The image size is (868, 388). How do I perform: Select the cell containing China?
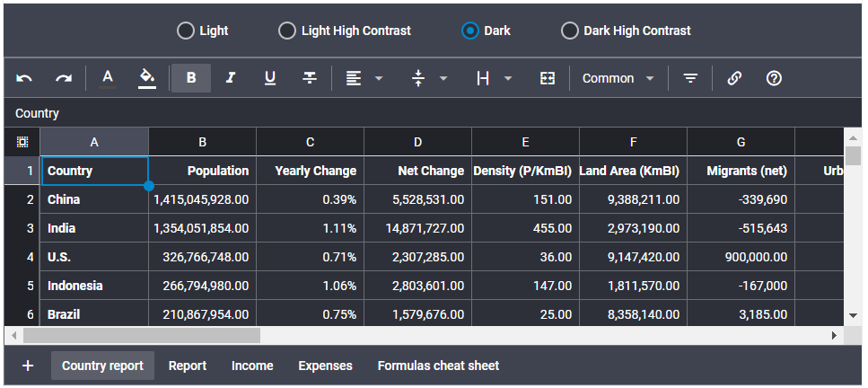94,199
